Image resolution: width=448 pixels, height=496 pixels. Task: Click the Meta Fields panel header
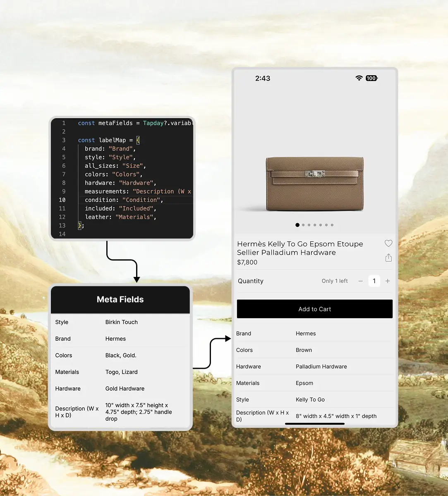tap(120, 300)
